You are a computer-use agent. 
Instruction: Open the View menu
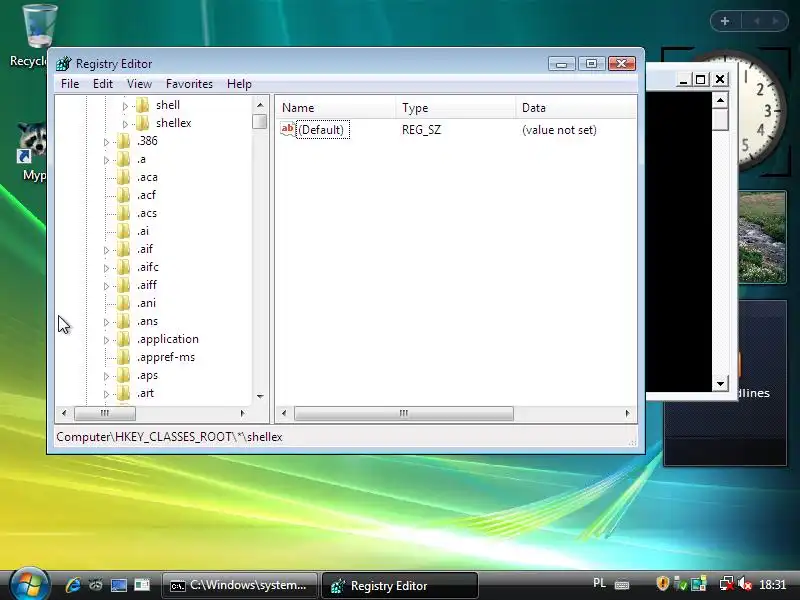[139, 84]
